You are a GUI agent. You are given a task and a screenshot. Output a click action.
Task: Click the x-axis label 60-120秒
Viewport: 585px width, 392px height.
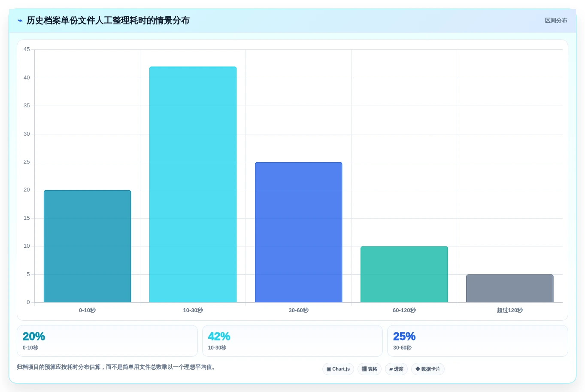click(404, 310)
